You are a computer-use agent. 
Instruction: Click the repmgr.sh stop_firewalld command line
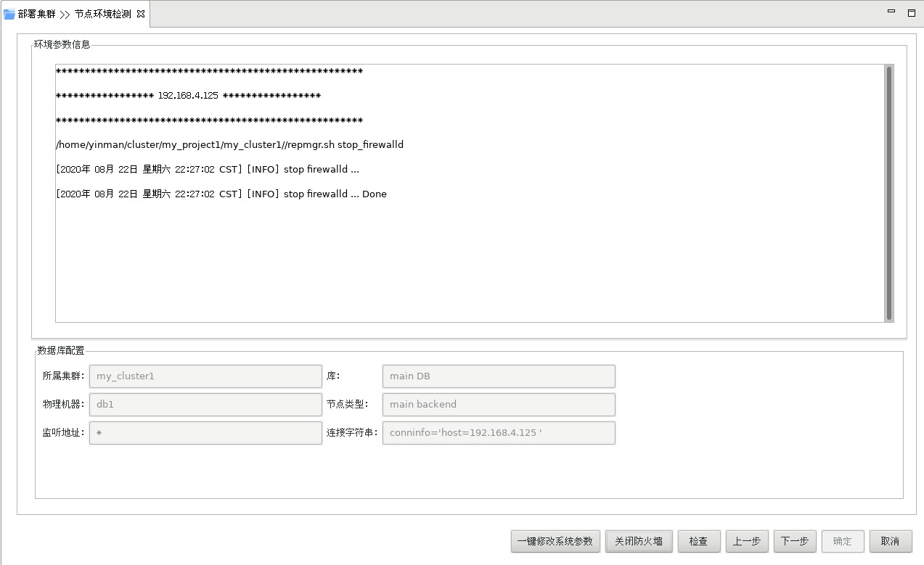point(229,144)
